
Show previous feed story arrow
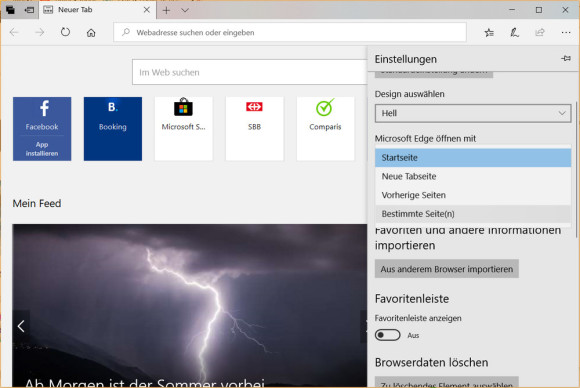[21, 326]
